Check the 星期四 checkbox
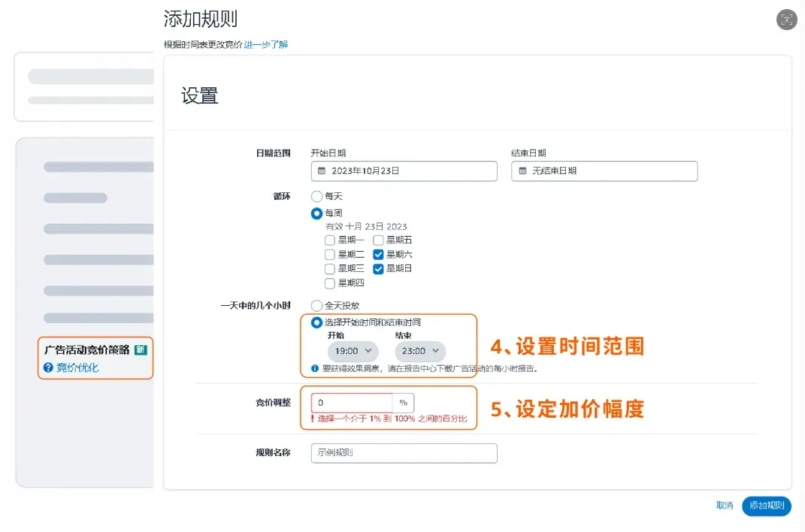 coord(330,283)
